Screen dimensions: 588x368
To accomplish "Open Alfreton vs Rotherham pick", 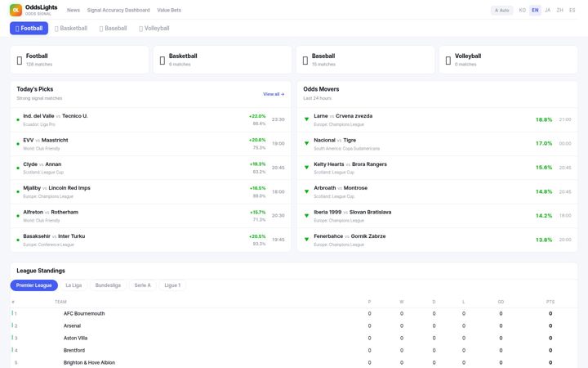I will pos(151,216).
